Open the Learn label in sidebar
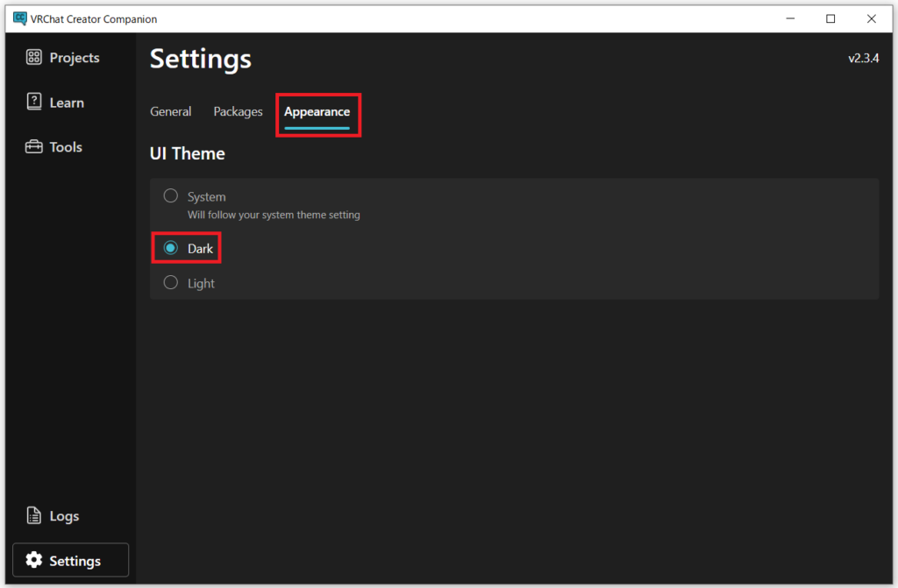 click(67, 103)
